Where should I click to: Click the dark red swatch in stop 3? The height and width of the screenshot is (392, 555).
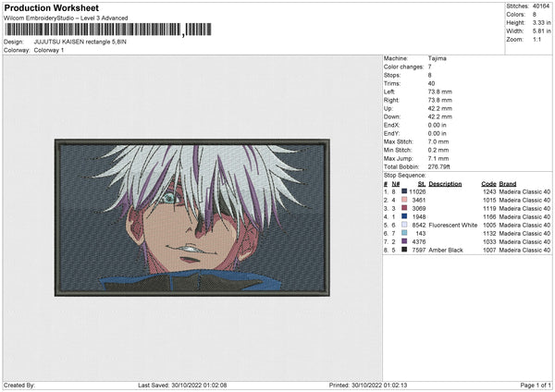pos(405,208)
